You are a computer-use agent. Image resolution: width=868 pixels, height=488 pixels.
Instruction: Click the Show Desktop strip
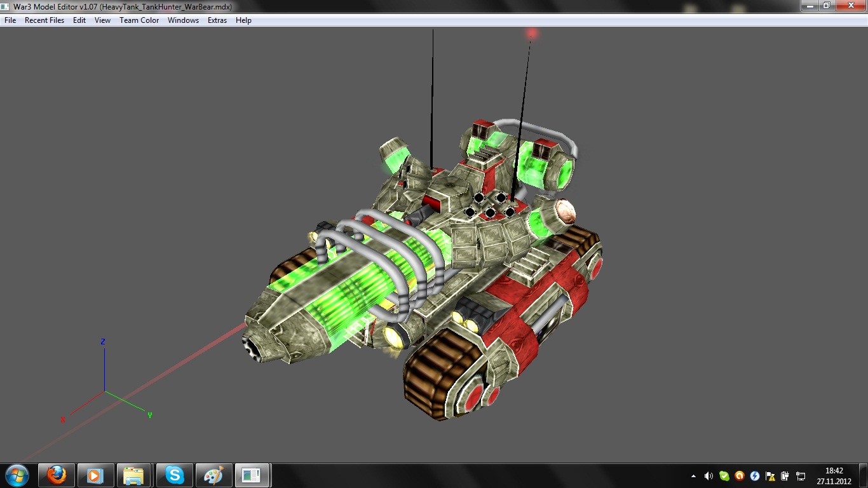863,475
